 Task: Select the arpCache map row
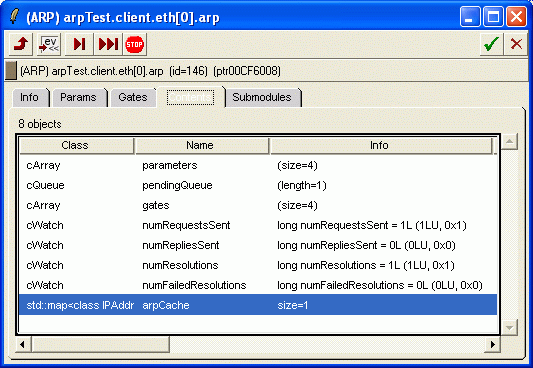(x=258, y=305)
